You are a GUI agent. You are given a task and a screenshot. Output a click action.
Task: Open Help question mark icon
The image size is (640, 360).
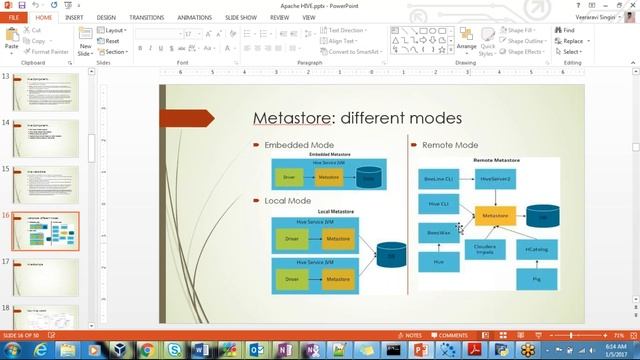(x=578, y=5)
